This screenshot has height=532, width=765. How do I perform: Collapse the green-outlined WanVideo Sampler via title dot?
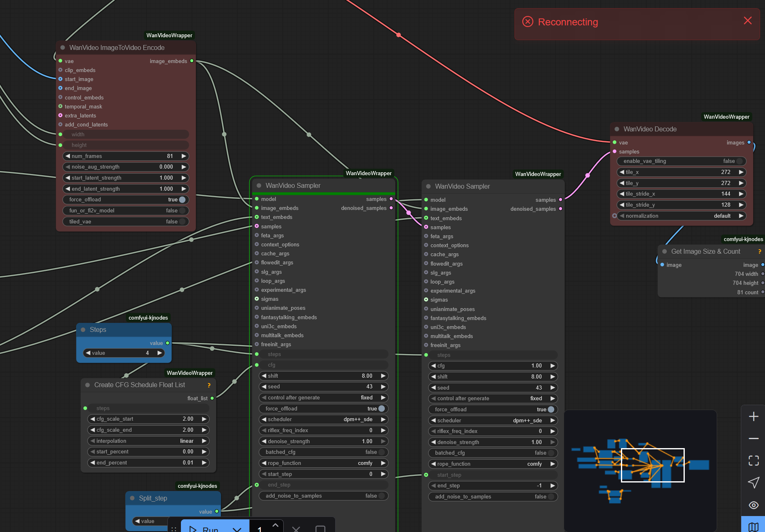(259, 185)
